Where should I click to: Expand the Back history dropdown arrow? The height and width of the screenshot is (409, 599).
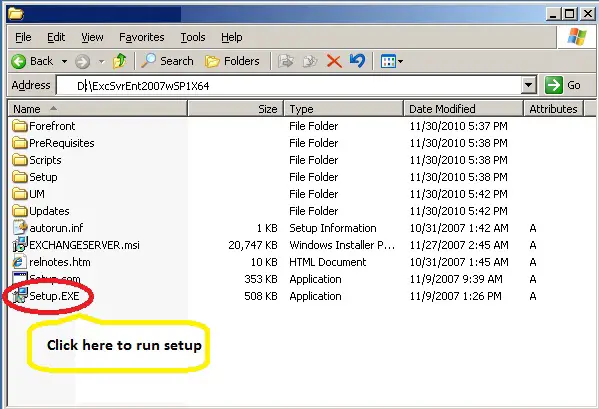click(x=65, y=61)
